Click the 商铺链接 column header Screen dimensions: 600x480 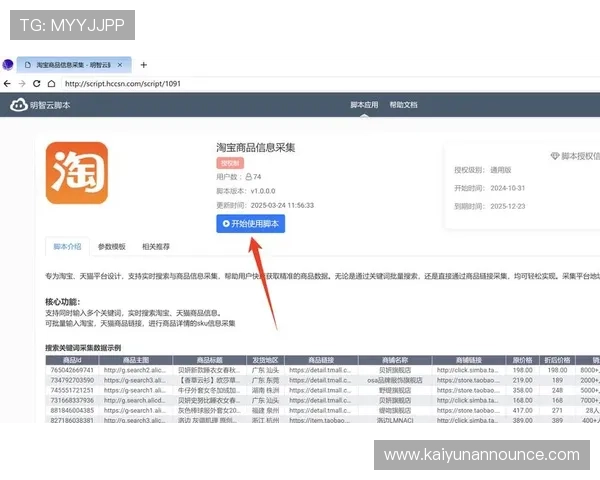(x=469, y=360)
